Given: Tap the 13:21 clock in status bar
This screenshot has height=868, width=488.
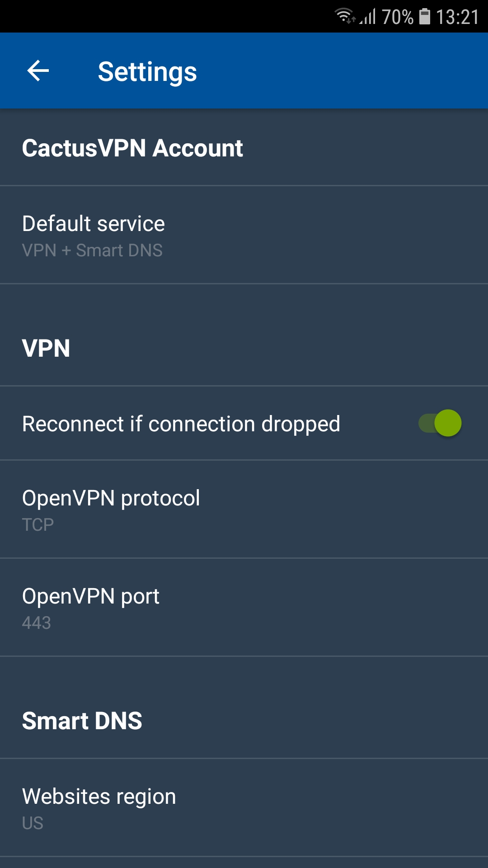Looking at the screenshot, I should pyautogui.click(x=457, y=17).
